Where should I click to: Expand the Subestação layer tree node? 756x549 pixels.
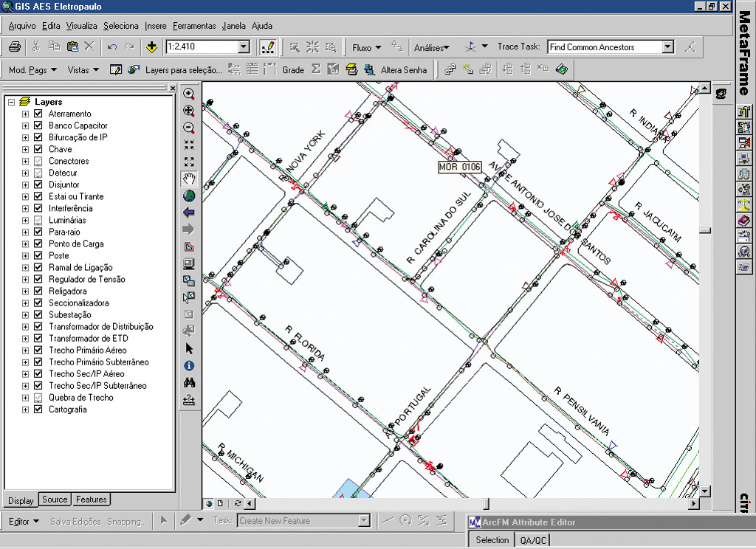pyautogui.click(x=25, y=314)
